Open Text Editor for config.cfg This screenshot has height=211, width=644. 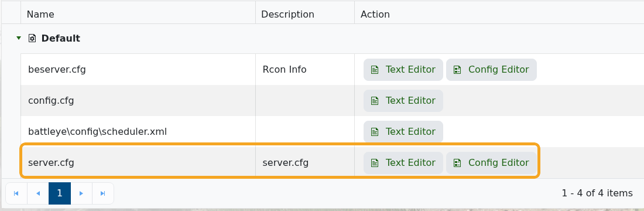tap(403, 101)
